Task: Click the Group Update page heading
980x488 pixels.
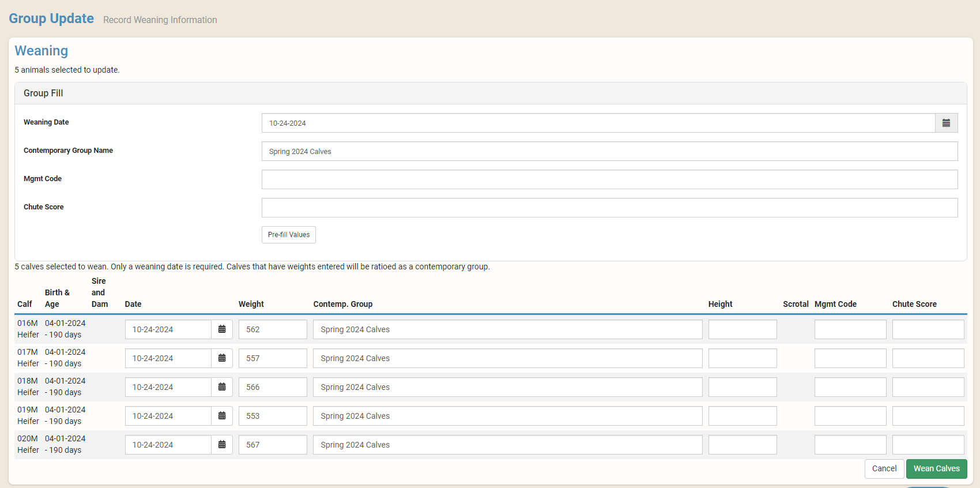Action: click(51, 18)
